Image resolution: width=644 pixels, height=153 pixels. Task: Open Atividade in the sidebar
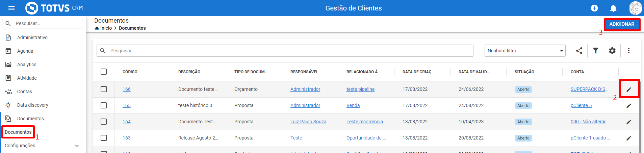click(x=27, y=78)
